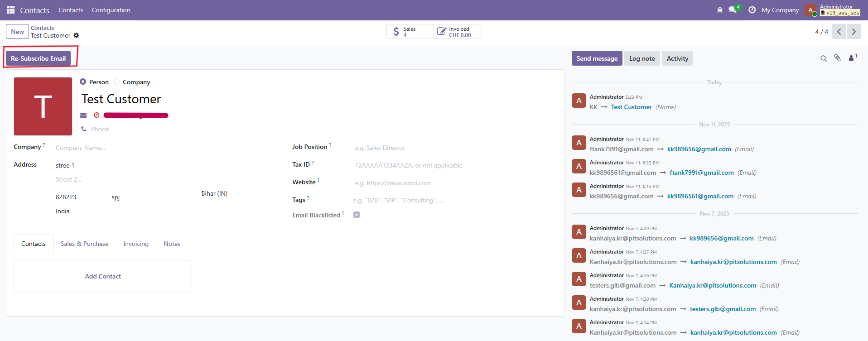Open the followers icon in chatter

852,58
